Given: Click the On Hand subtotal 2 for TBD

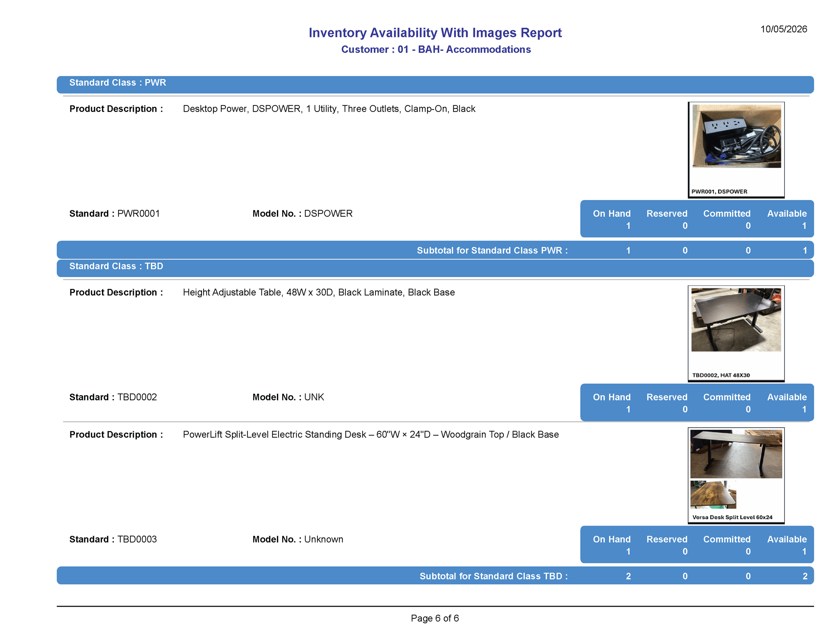Looking at the screenshot, I should [x=628, y=576].
